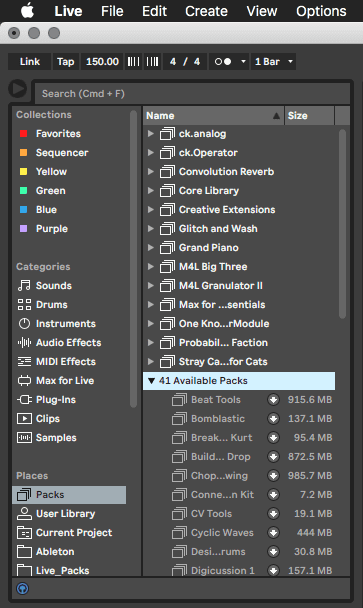The height and width of the screenshot is (608, 363).
Task: Open the View menu
Action: [262, 11]
